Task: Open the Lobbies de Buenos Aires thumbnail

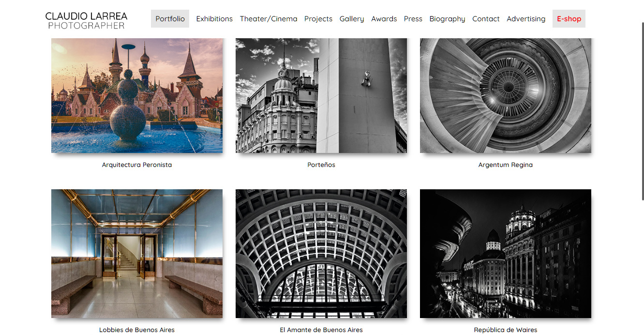Action: click(x=137, y=254)
